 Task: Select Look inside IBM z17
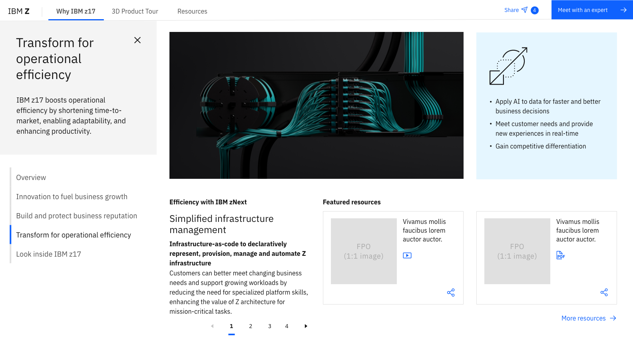tap(49, 254)
